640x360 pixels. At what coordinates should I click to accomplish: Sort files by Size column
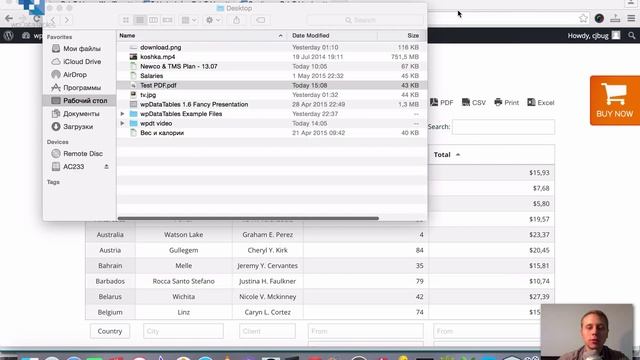click(402, 36)
